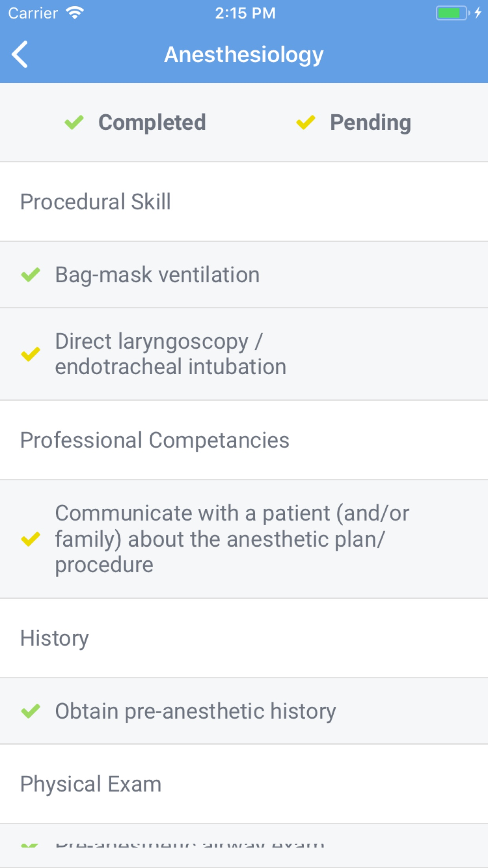This screenshot has width=488, height=868.
Task: Click the yellow Pending legend checkmark
Action: pyautogui.click(x=306, y=122)
